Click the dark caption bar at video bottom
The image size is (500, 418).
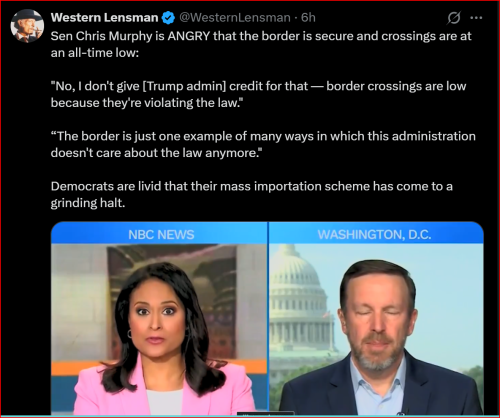tap(266, 414)
